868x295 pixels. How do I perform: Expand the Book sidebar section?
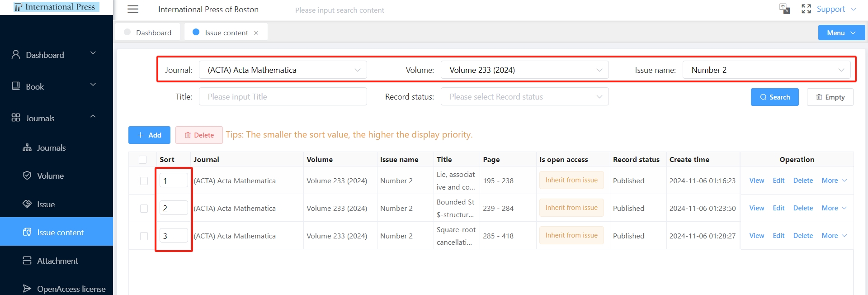(93, 85)
